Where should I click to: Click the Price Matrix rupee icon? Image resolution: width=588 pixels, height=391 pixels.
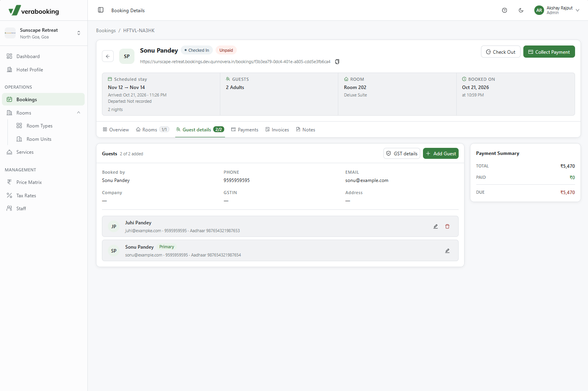pos(9,182)
